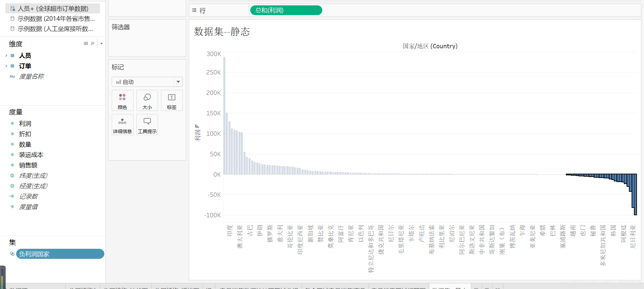Select the 销售额 measure

point(28,165)
